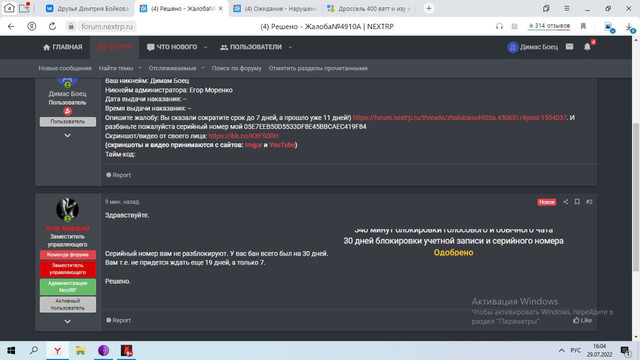Open the 314 отзывов site reviews badge

pyautogui.click(x=549, y=26)
